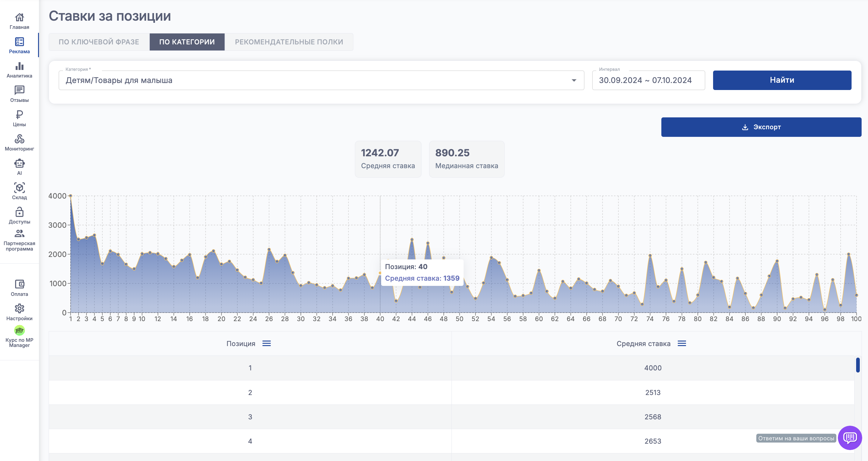The image size is (868, 461).
Task: Click the Найти button
Action: coord(782,80)
